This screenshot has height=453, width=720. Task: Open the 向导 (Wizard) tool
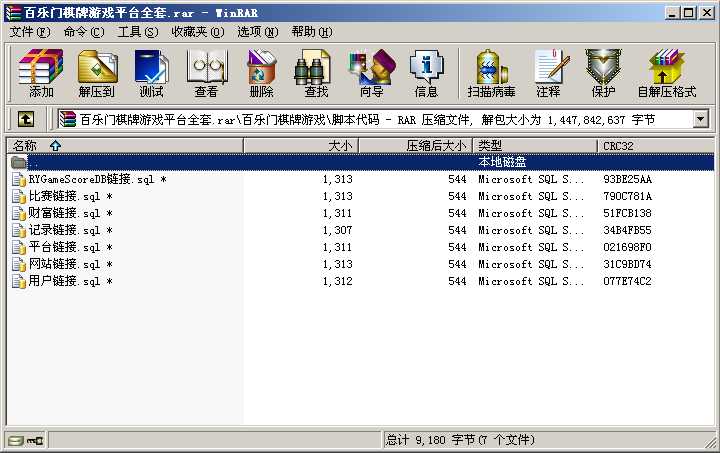tap(371, 73)
